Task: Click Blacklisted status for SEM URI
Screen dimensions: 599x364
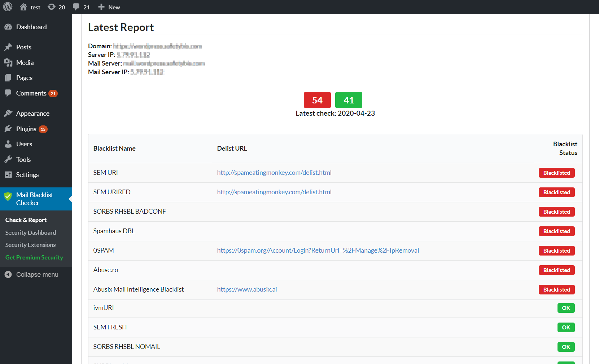Action: coord(557,173)
